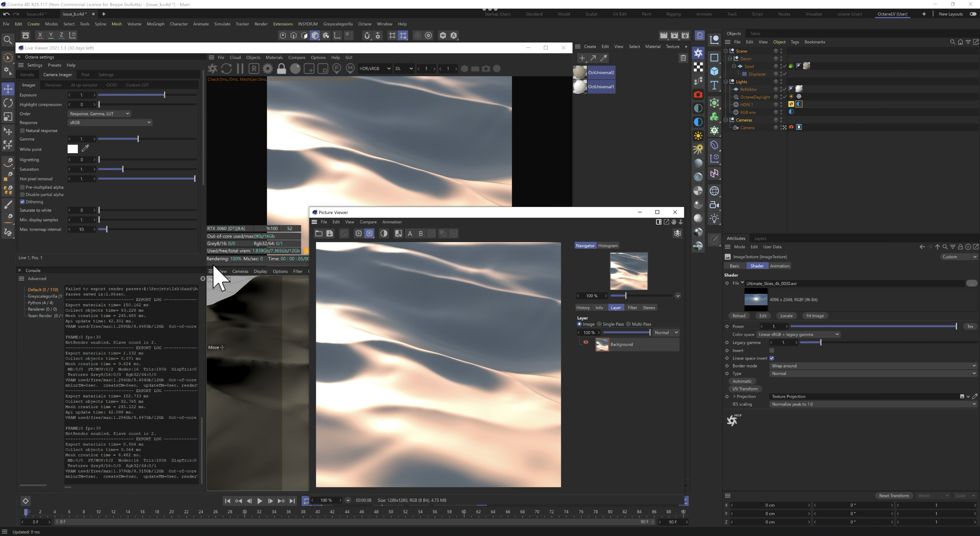
Task: Disable the Dithering checkbox
Action: tap(23, 202)
